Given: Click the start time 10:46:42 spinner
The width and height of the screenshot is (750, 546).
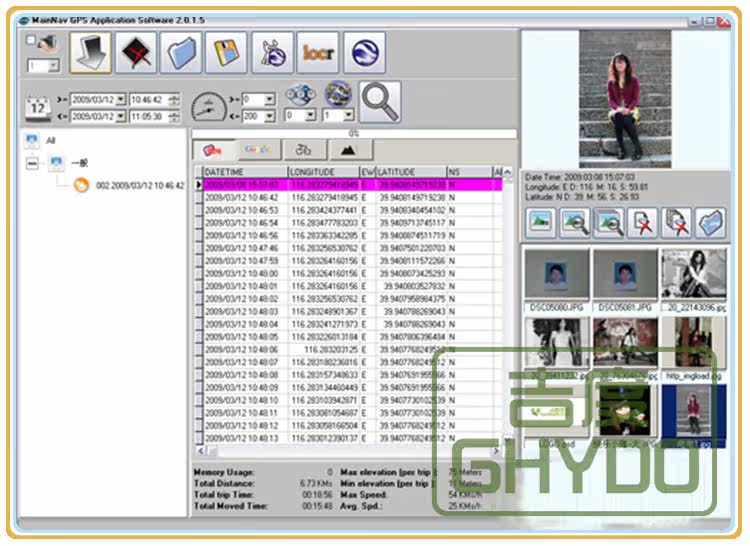Looking at the screenshot, I should (175, 100).
